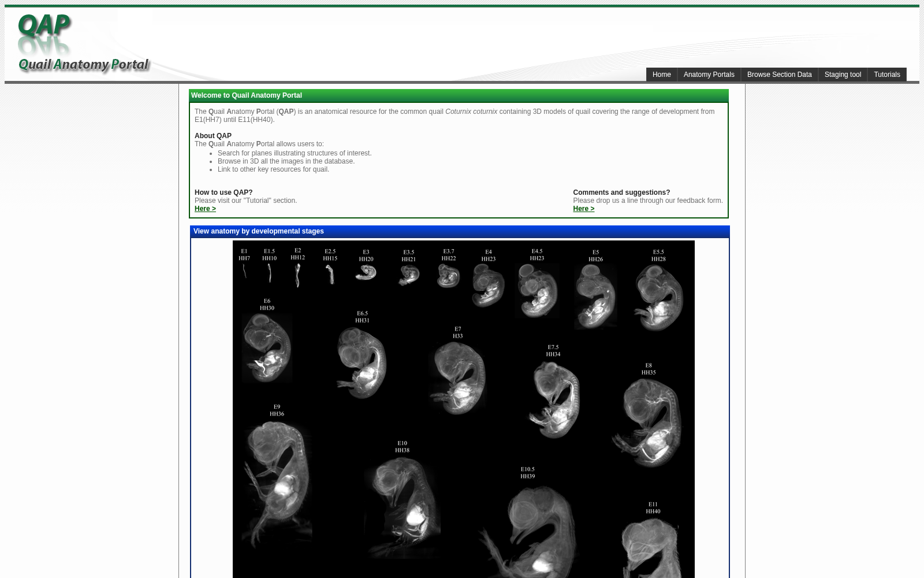This screenshot has height=578, width=924.
Task: Click the 'How to use QAP?' heading
Action: 223,192
